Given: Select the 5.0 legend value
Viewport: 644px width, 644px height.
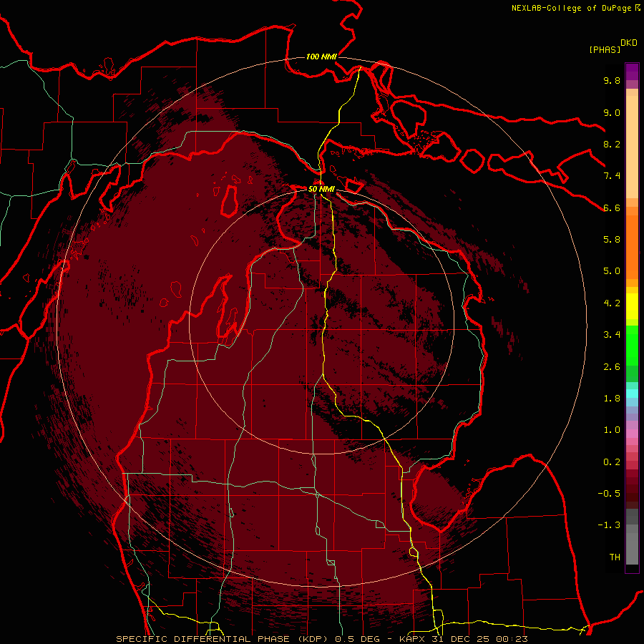Looking at the screenshot, I should tap(612, 271).
